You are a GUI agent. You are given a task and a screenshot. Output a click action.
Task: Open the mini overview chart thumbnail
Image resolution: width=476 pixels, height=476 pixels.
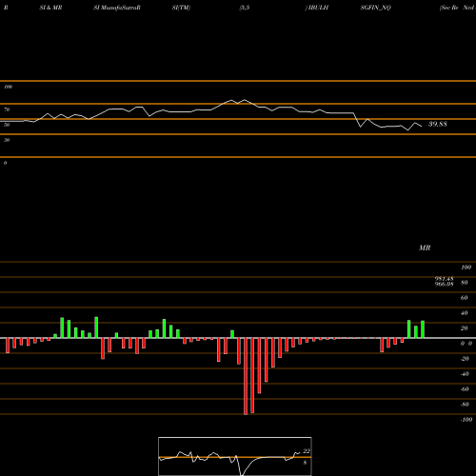tap(235, 456)
